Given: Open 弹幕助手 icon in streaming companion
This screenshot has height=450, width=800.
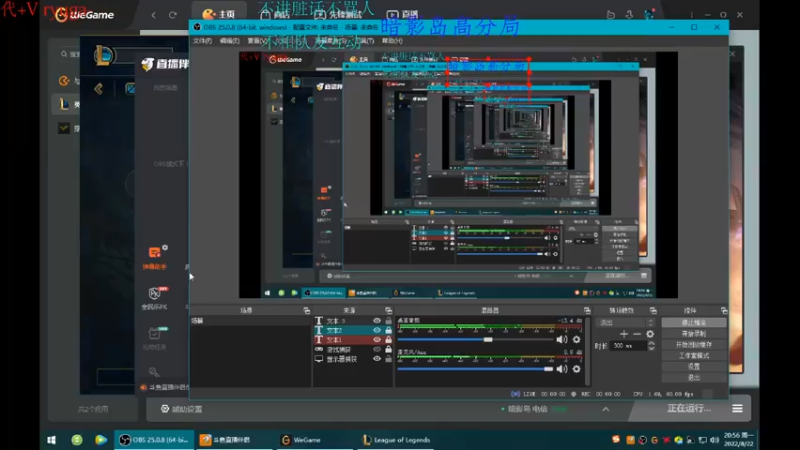Looking at the screenshot, I should [x=155, y=257].
